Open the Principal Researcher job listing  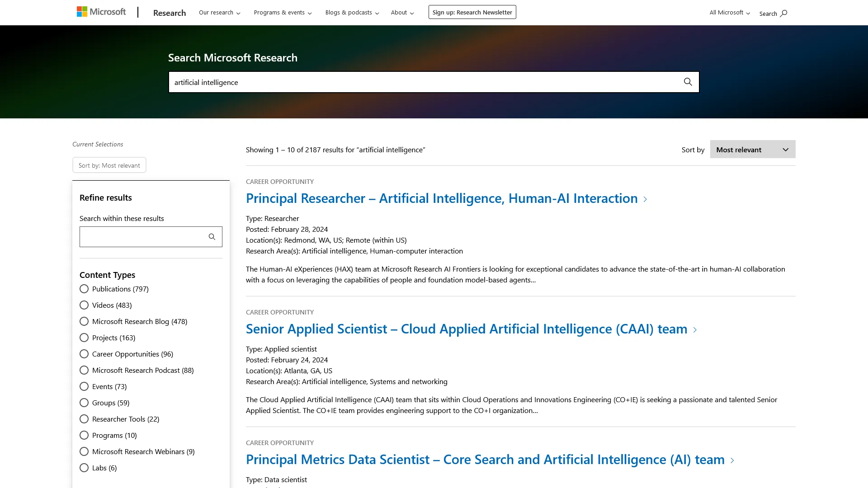(x=441, y=198)
